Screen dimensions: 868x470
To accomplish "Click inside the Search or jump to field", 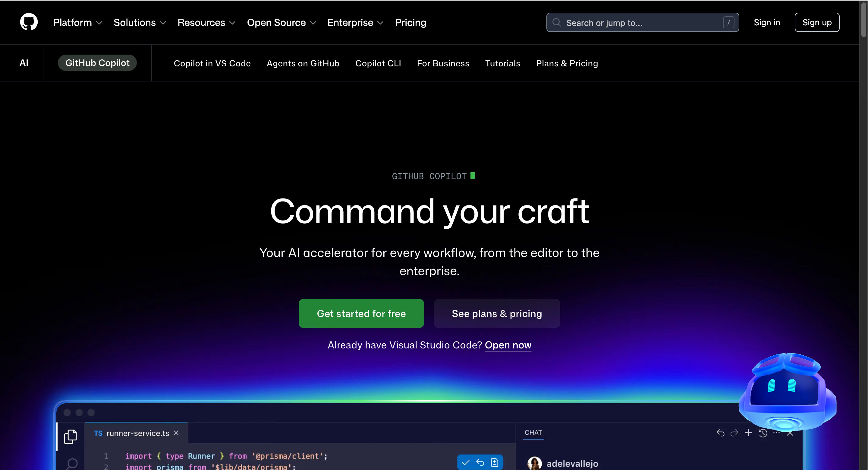I will point(640,22).
